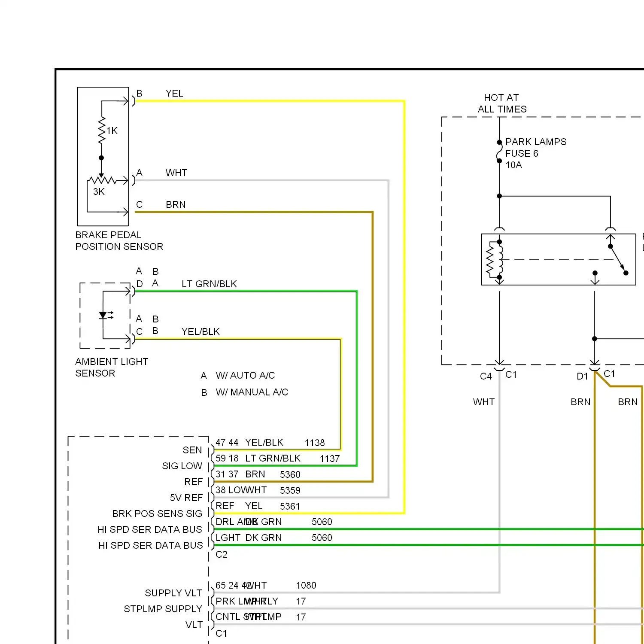Select the YEL label at sensor pin B
The image size is (644, 644).
174,93
